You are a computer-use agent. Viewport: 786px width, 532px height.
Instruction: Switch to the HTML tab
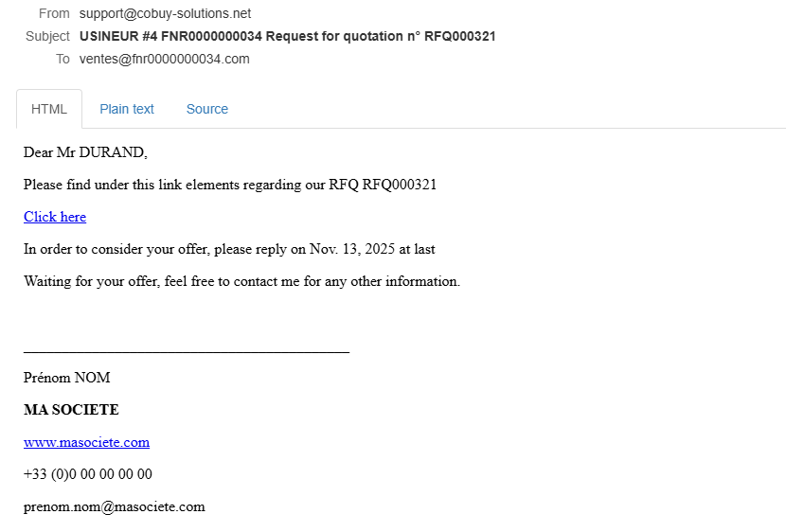(49, 109)
